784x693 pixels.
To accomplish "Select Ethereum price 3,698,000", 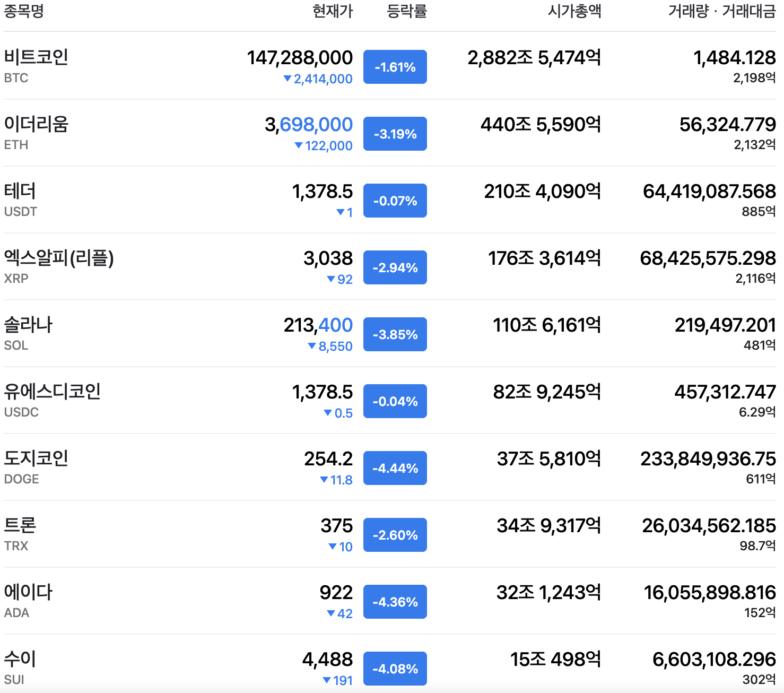I will click(x=309, y=124).
